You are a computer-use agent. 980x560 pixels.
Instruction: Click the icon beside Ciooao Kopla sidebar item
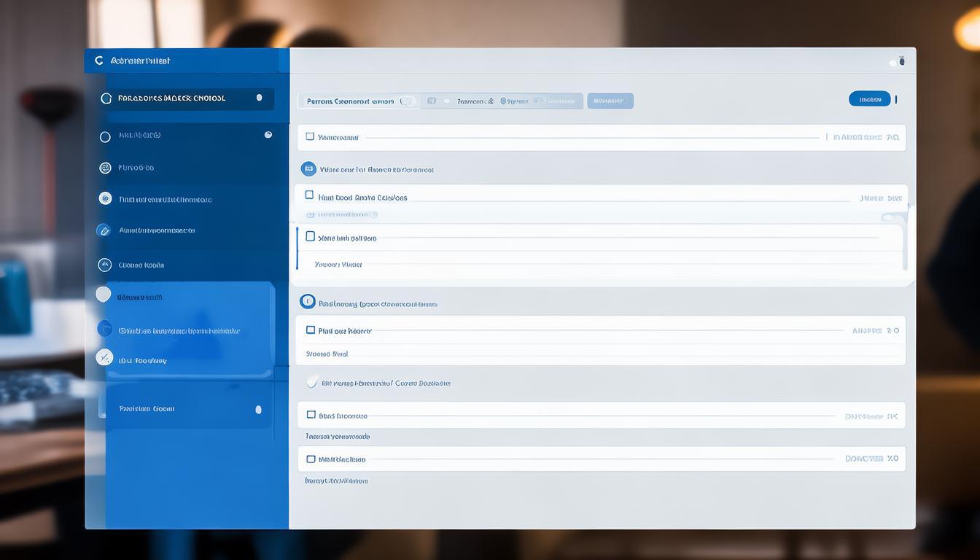pos(104,265)
